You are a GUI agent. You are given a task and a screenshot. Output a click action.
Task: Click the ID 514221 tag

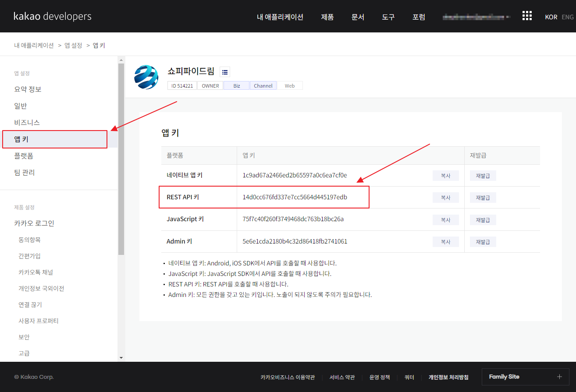(x=182, y=86)
